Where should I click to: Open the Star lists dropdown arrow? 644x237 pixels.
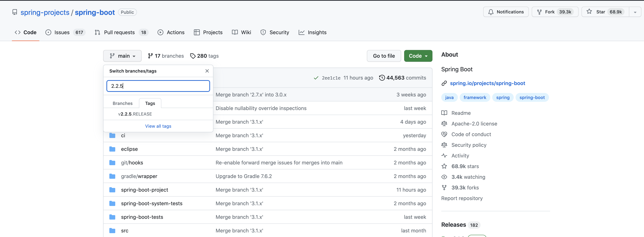pyautogui.click(x=635, y=12)
